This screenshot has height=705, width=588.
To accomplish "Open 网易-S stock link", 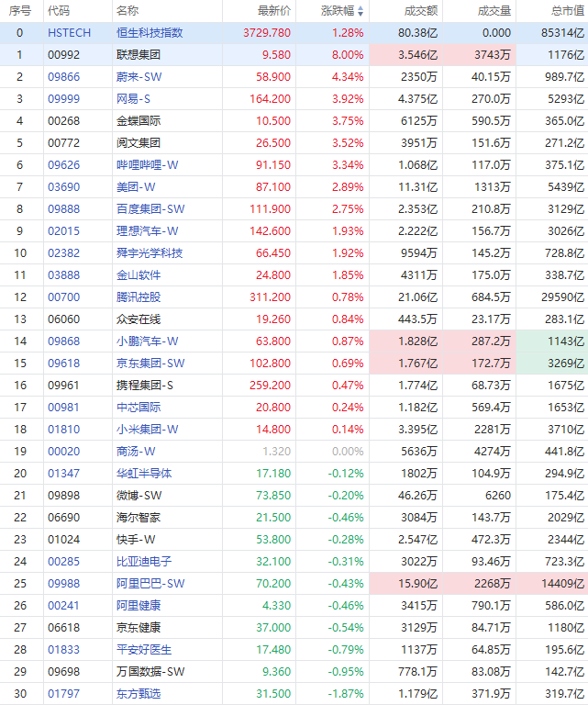I will click(x=133, y=99).
